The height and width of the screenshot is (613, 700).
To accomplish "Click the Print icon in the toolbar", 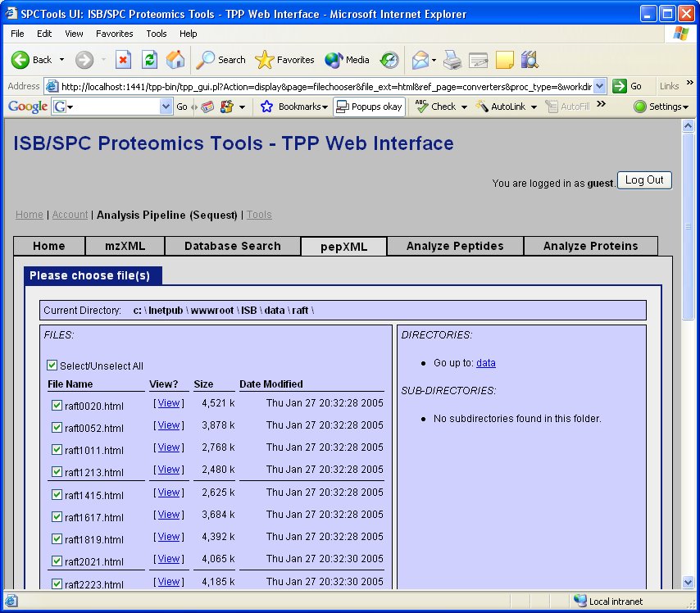I will 450,60.
